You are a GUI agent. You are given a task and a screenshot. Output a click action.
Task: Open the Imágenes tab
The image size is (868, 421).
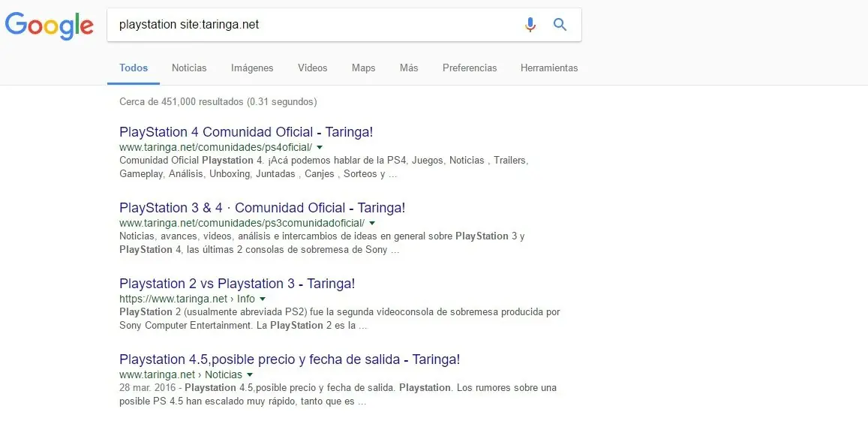click(x=252, y=68)
